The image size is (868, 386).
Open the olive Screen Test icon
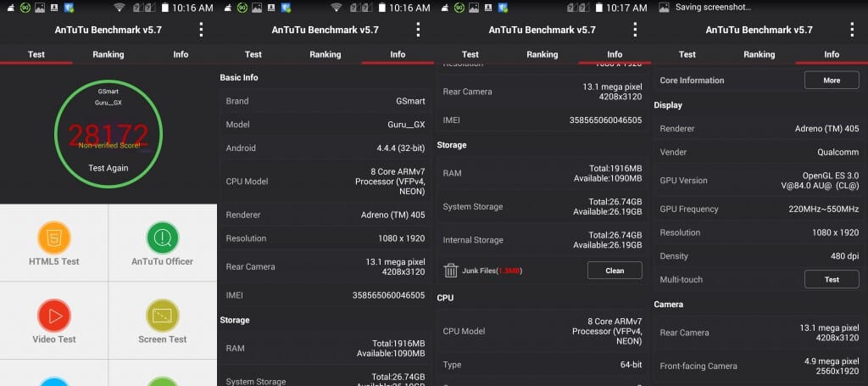pyautogui.click(x=162, y=315)
